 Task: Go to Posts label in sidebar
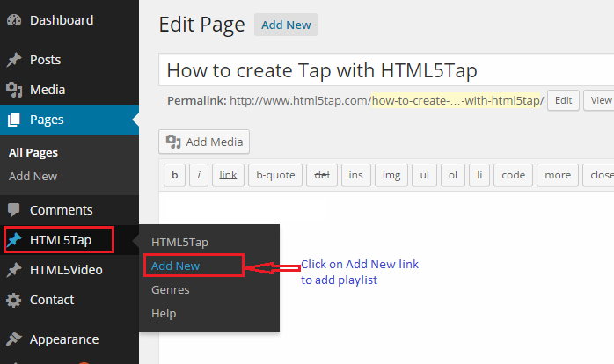click(46, 60)
